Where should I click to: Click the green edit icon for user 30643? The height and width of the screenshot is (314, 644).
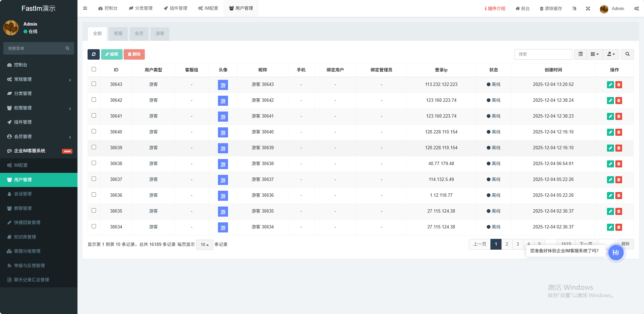pyautogui.click(x=610, y=85)
